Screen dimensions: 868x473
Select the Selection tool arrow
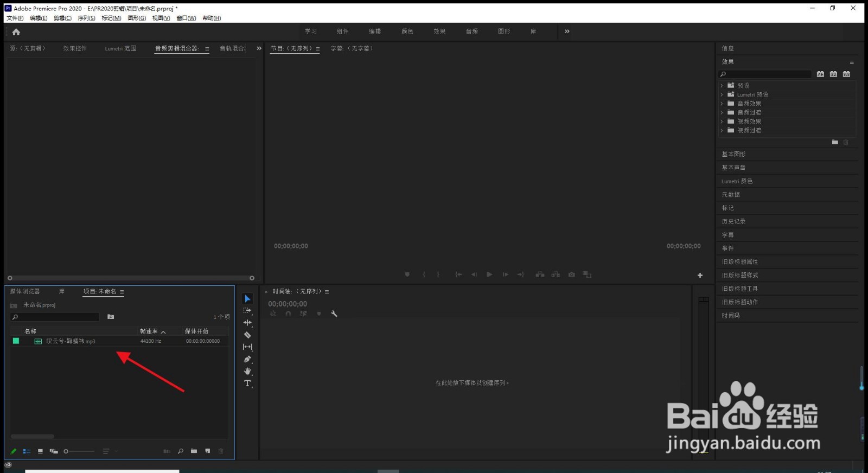(247, 299)
